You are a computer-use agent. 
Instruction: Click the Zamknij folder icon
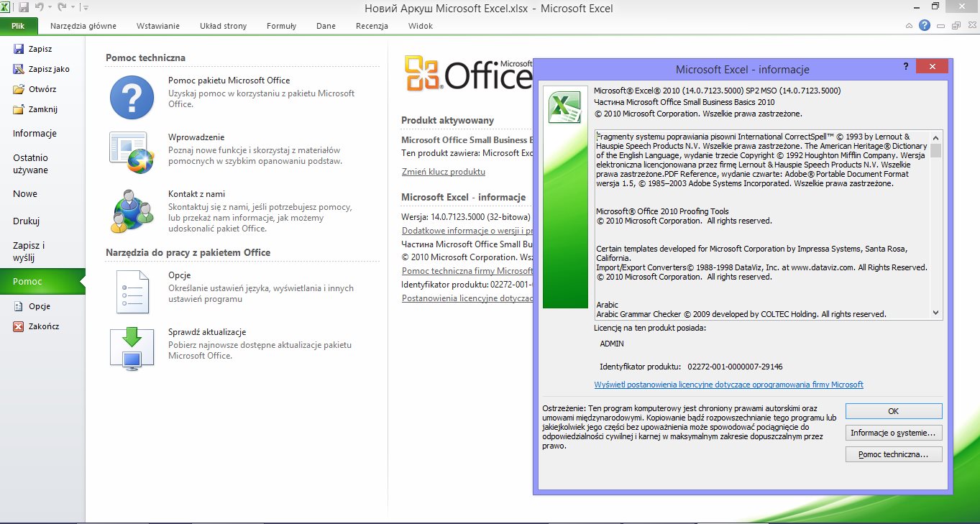tap(19, 109)
